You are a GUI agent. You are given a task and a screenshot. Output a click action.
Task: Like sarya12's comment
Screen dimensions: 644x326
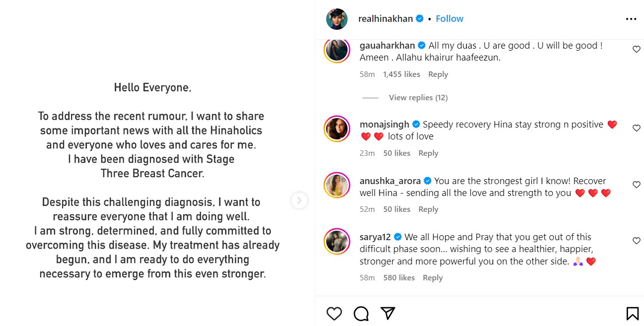(636, 241)
